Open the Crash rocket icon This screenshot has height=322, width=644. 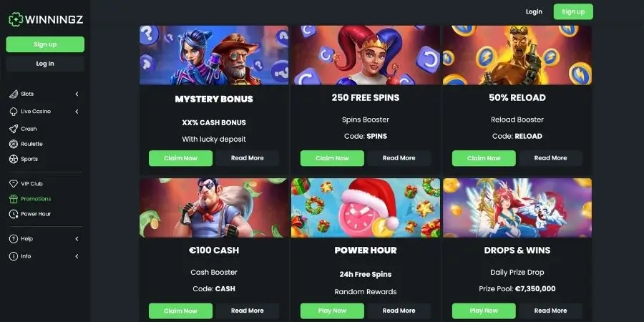(14, 129)
